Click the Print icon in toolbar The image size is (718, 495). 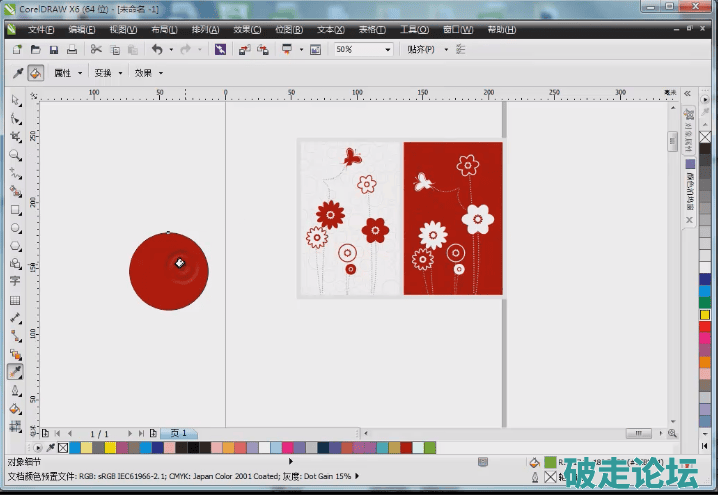(72, 49)
